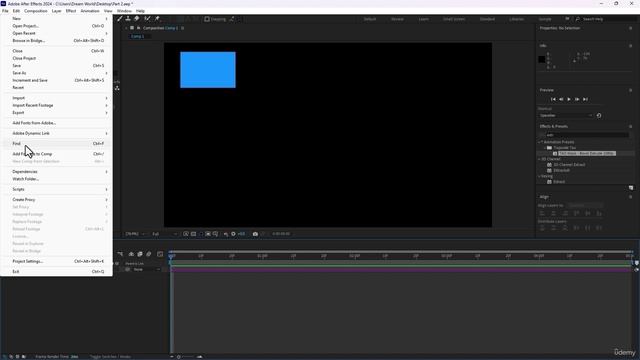Click the current time indicator in timeline
Image resolution: width=640 pixels, height=360 pixels.
(x=171, y=256)
